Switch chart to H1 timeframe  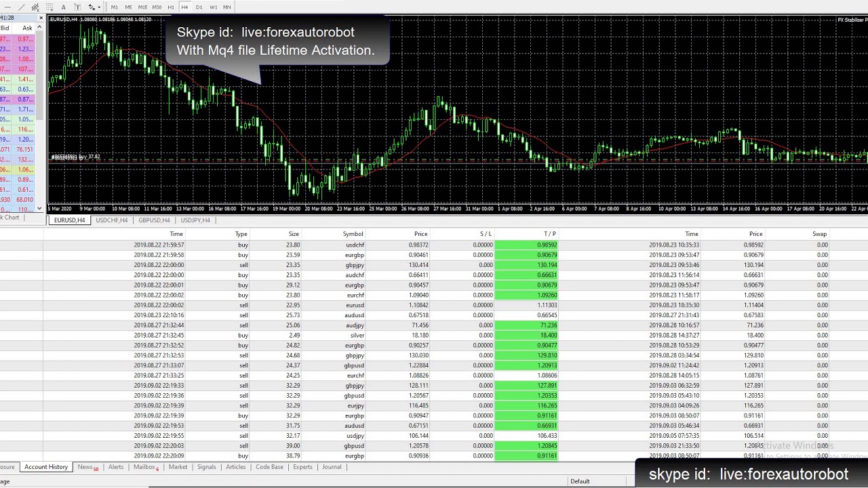pyautogui.click(x=171, y=7)
